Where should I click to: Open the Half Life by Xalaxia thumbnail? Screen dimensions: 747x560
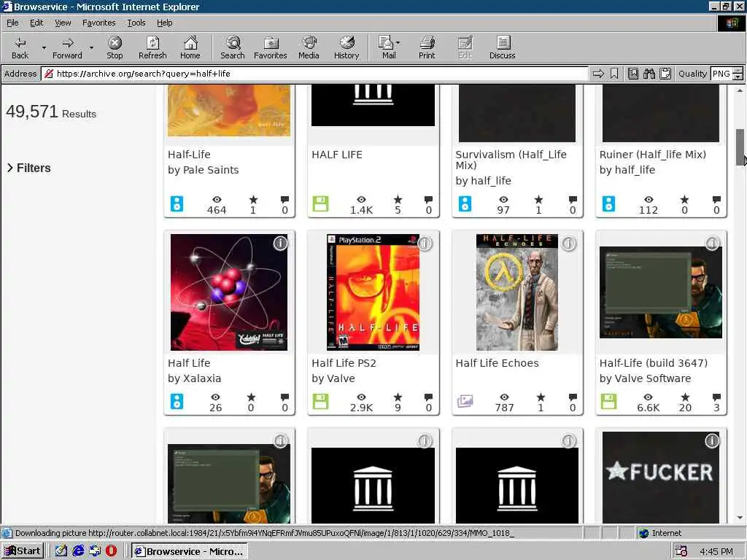coord(229,292)
